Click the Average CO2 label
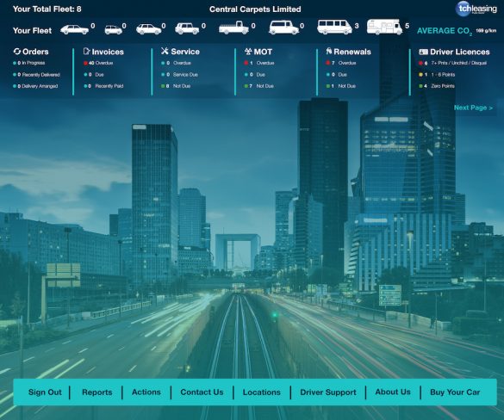 pos(445,31)
